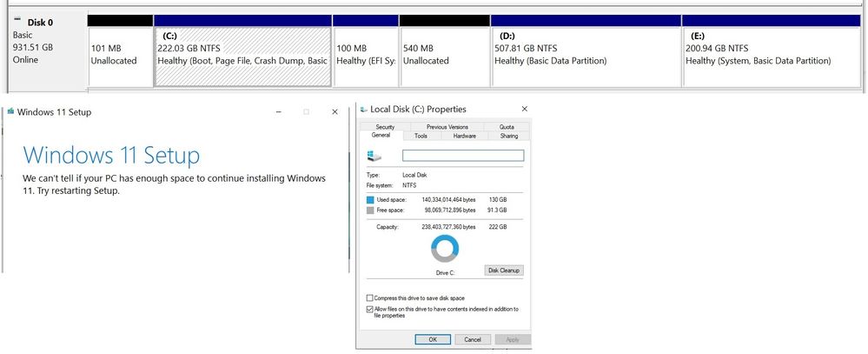
Task: Open the Tools tab
Action: 421,136
